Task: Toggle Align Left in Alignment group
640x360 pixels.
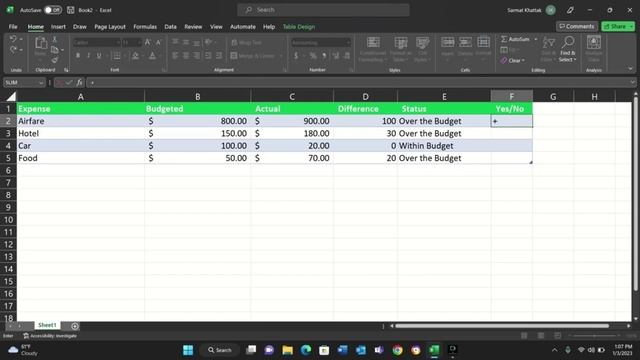Action: coord(176,56)
